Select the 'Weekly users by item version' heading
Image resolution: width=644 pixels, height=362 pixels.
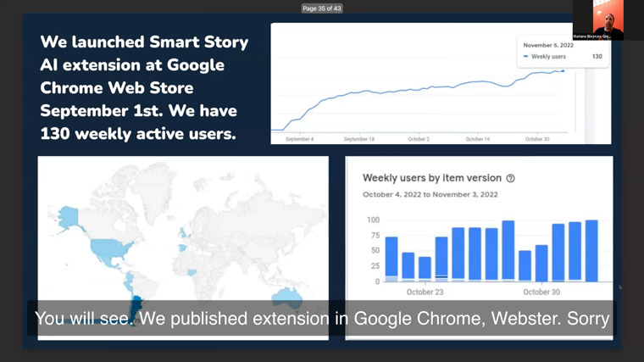(432, 178)
